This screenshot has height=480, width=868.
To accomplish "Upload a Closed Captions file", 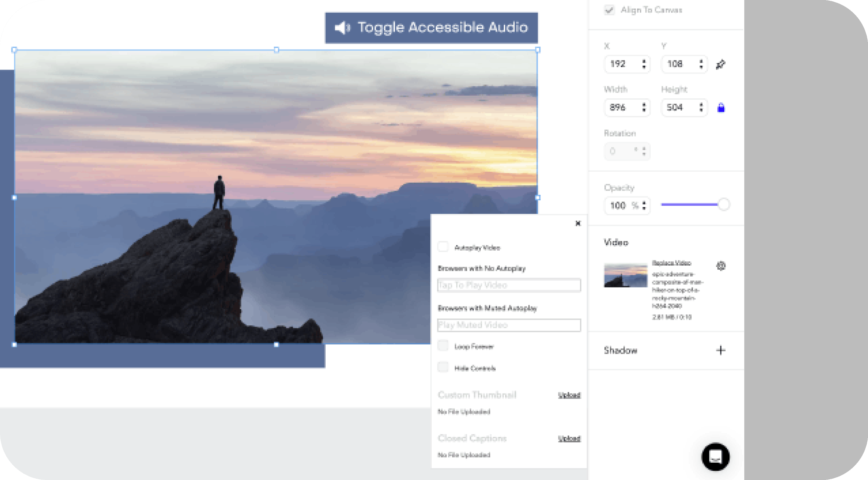I will click(569, 439).
